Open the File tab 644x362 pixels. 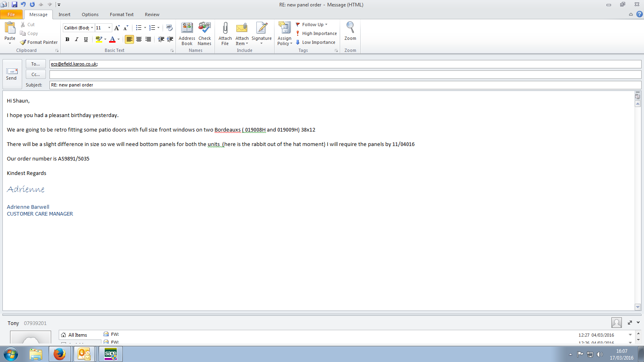[11, 14]
